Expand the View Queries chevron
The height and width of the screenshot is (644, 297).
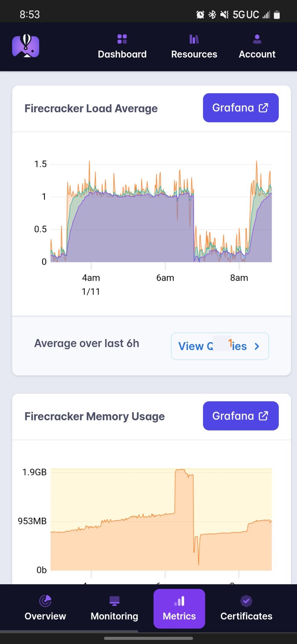click(257, 346)
